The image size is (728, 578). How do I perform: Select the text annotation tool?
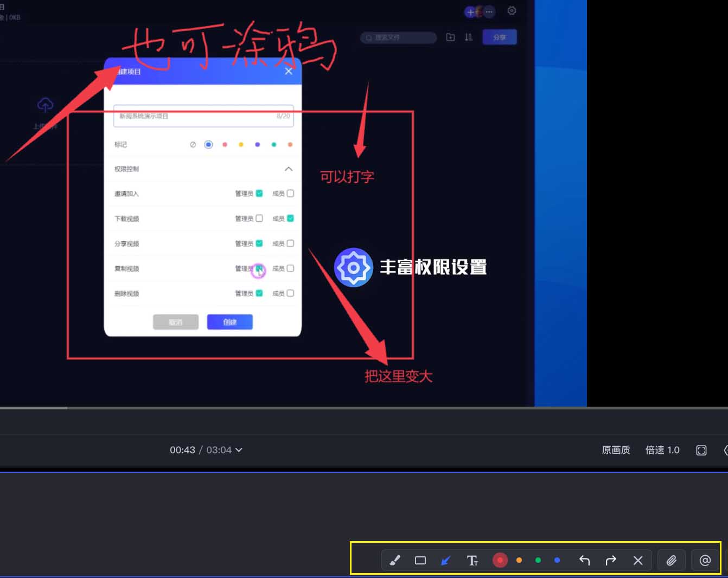point(472,560)
